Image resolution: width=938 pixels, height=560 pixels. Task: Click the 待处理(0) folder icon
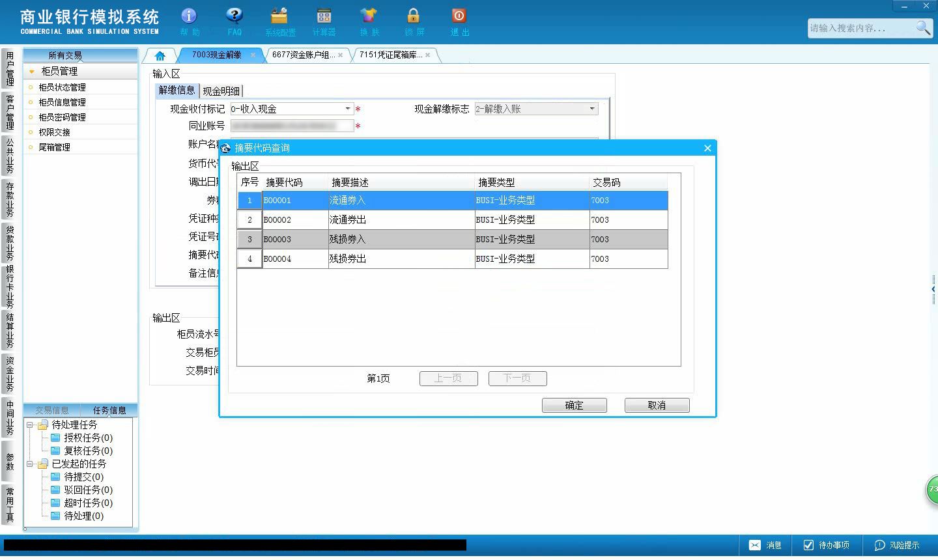(55, 516)
